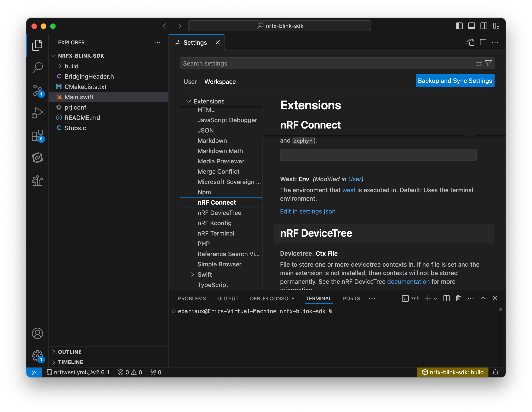Click errors and warnings status item
Image resolution: width=532 pixels, height=412 pixels.
129,372
